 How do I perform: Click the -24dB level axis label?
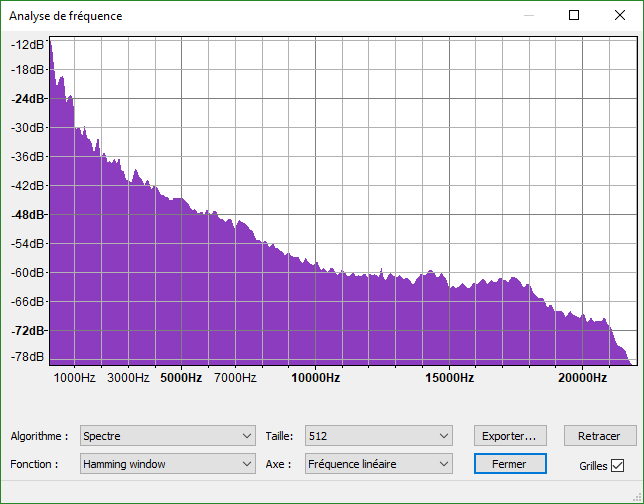(x=28, y=99)
